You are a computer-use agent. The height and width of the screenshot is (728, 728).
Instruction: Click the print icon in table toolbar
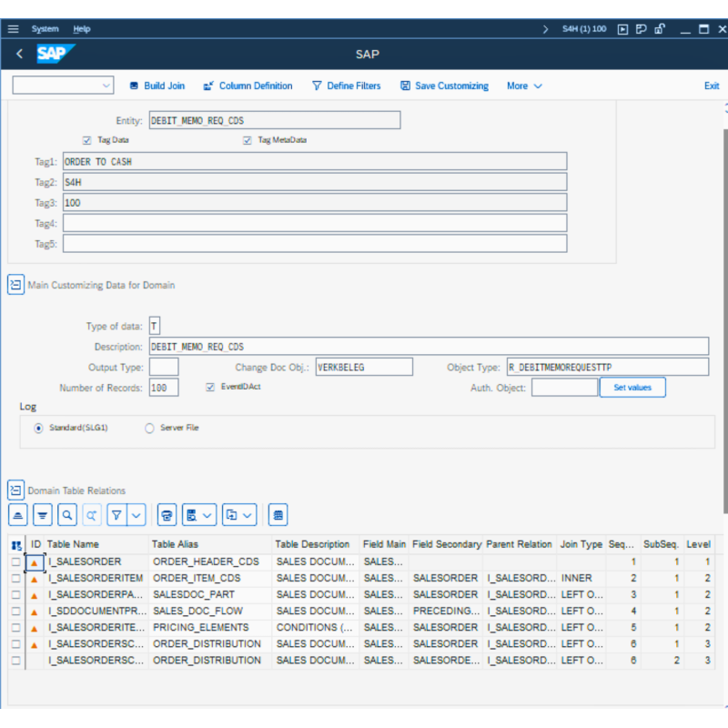(167, 515)
